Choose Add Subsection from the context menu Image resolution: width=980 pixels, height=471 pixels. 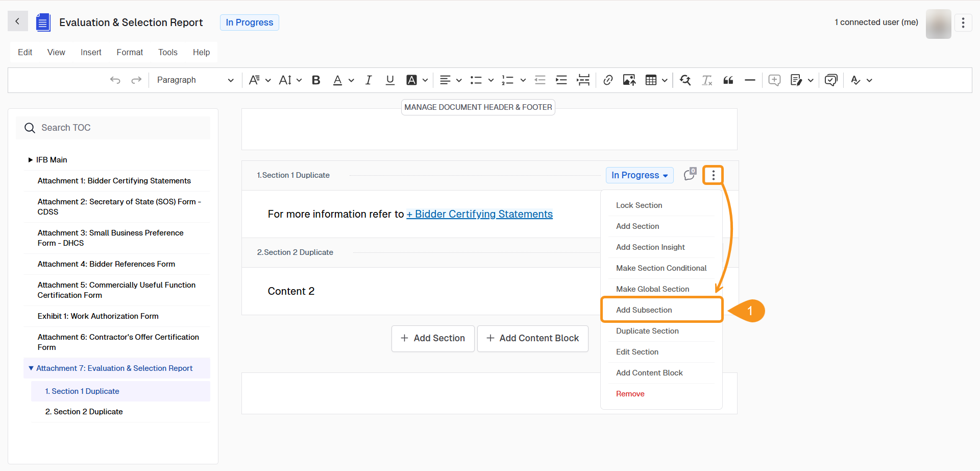(644, 310)
